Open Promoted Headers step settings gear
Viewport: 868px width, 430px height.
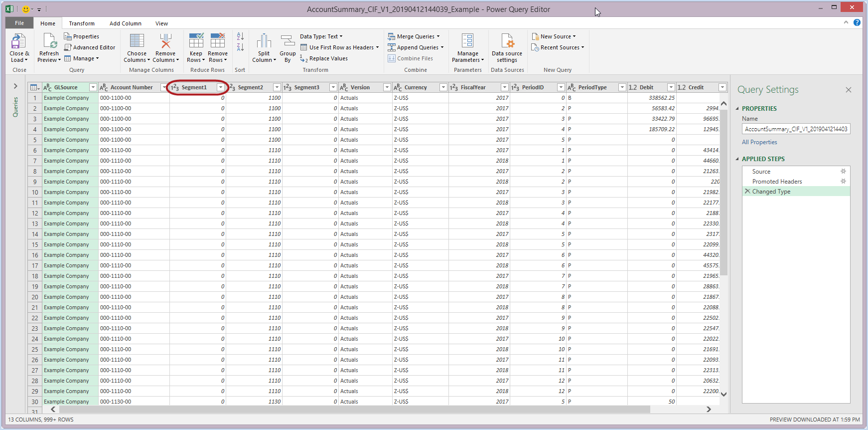pyautogui.click(x=844, y=181)
